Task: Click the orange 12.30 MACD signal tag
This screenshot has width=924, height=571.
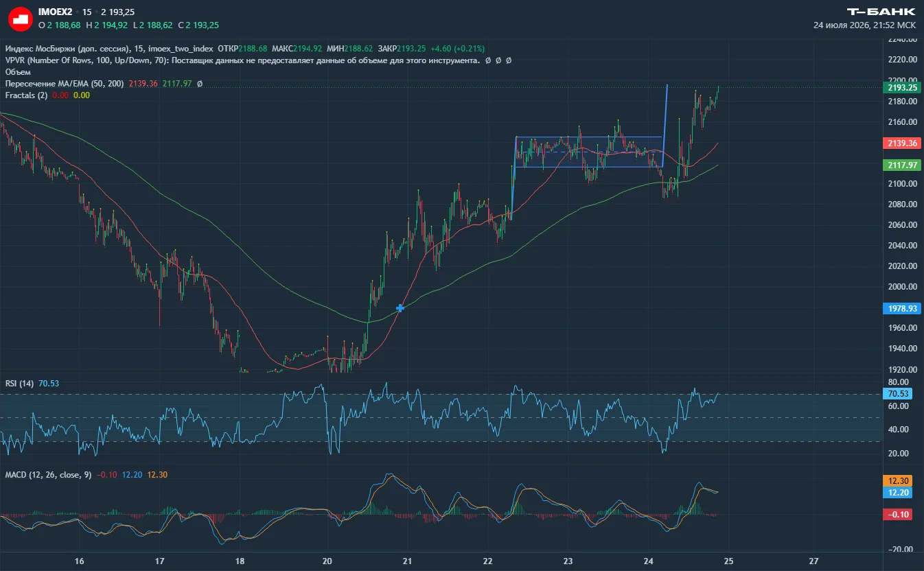Action: pos(897,482)
